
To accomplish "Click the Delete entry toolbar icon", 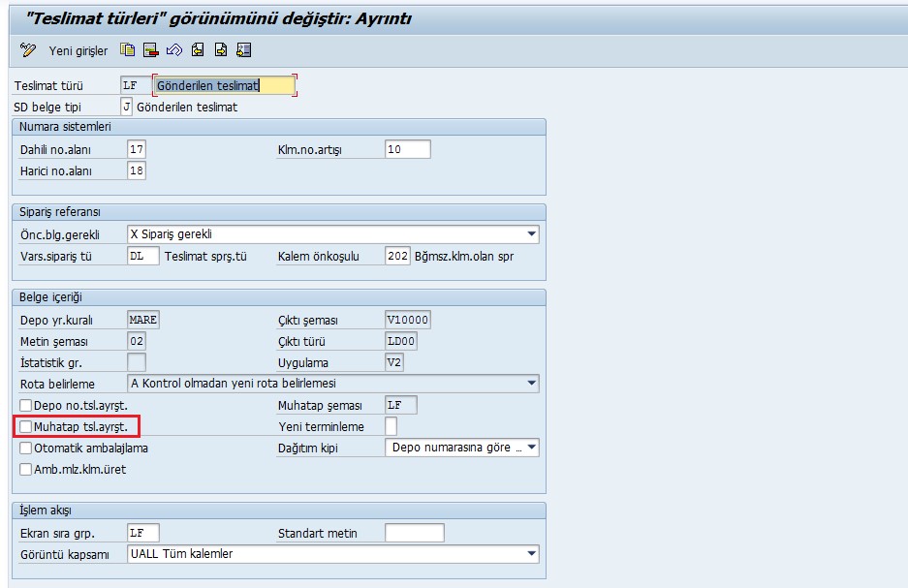I will click(x=151, y=50).
